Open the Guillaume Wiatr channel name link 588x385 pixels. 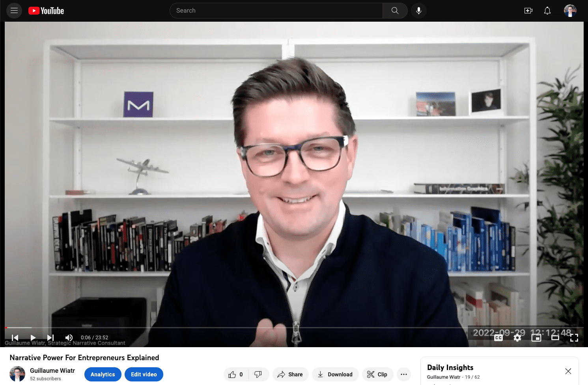(x=52, y=370)
